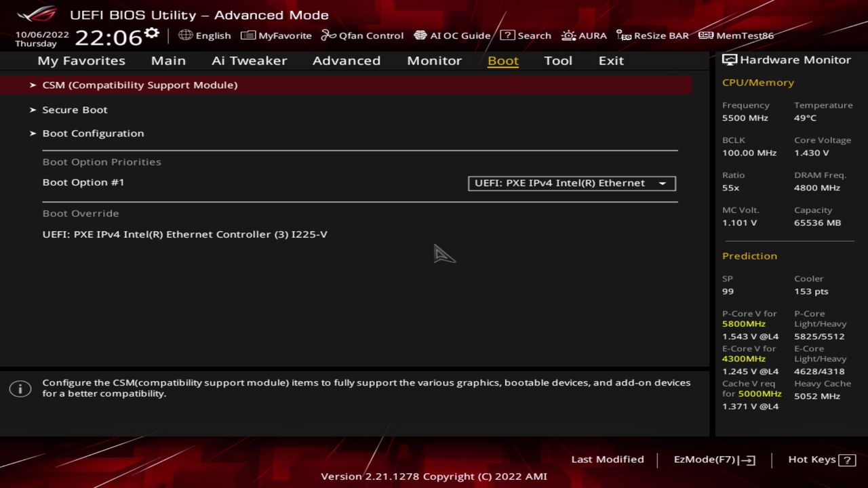Open the Exit tab
This screenshot has height=488, width=868.
click(611, 60)
